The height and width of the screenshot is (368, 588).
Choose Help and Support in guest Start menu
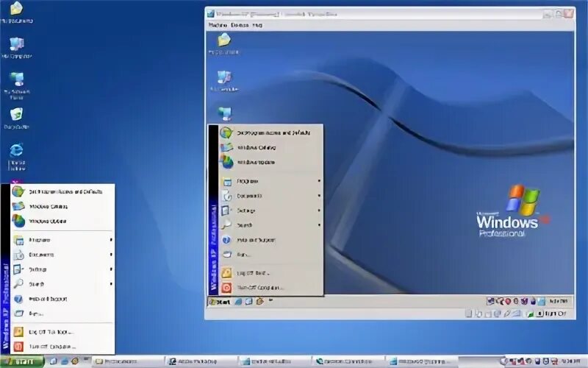coord(270,240)
